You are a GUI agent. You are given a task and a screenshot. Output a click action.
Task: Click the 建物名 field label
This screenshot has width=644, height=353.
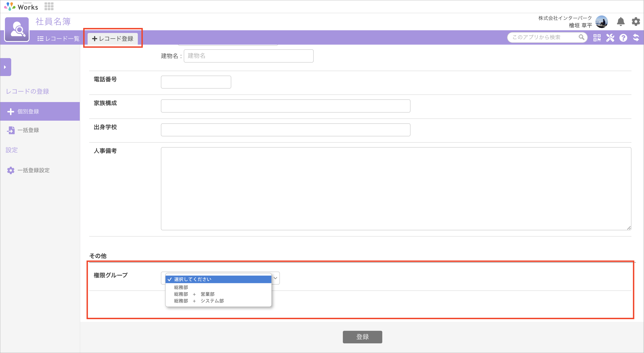point(171,56)
